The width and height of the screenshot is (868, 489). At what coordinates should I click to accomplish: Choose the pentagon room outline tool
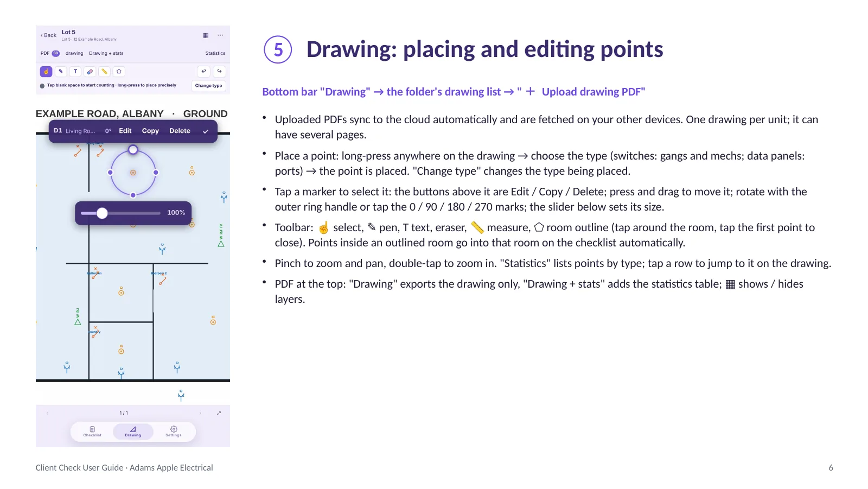[119, 72]
